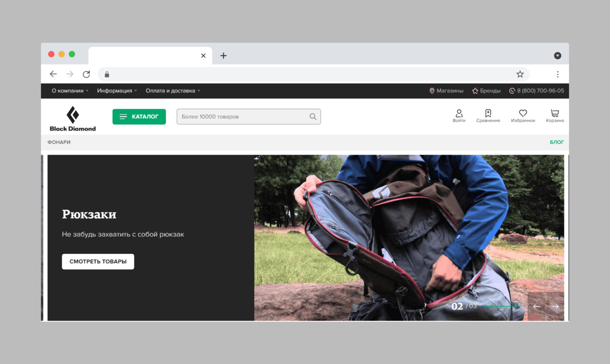This screenshot has width=610, height=364.
Task: Select the "Фонари" category menu item
Action: click(x=59, y=142)
